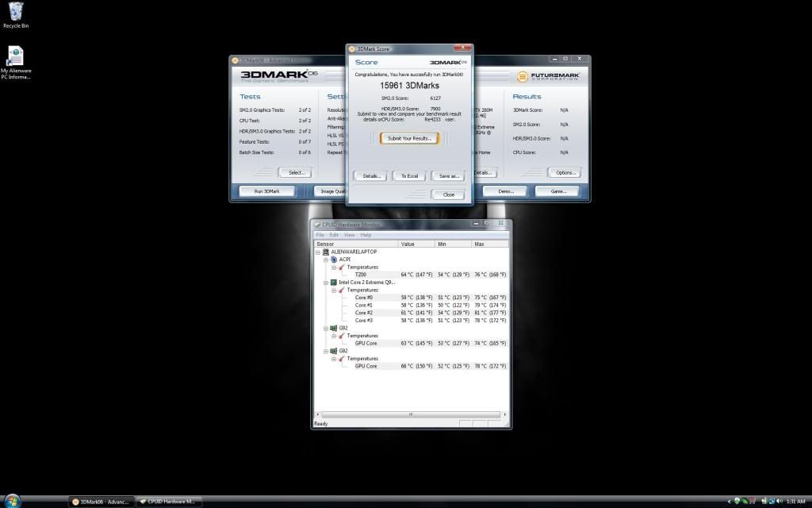Click horizontal scrollbar thumb in Hardware Monitor
Viewport: 812px width, 508px height.
[411, 414]
